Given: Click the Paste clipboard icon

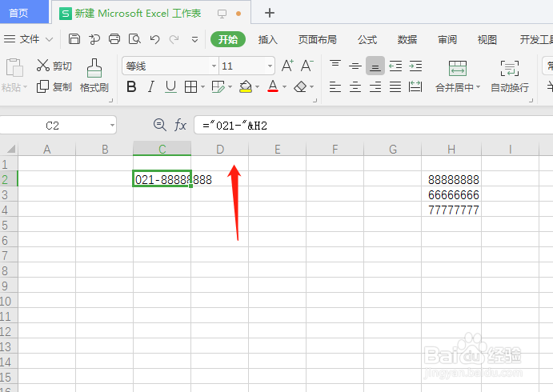Looking at the screenshot, I should click(14, 68).
